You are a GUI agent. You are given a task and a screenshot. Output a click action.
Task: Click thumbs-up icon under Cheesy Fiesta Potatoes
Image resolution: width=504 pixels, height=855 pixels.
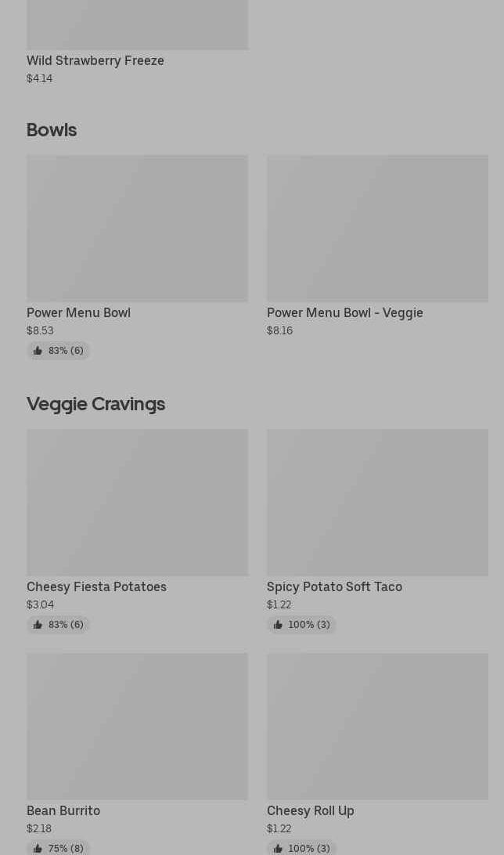tap(38, 625)
